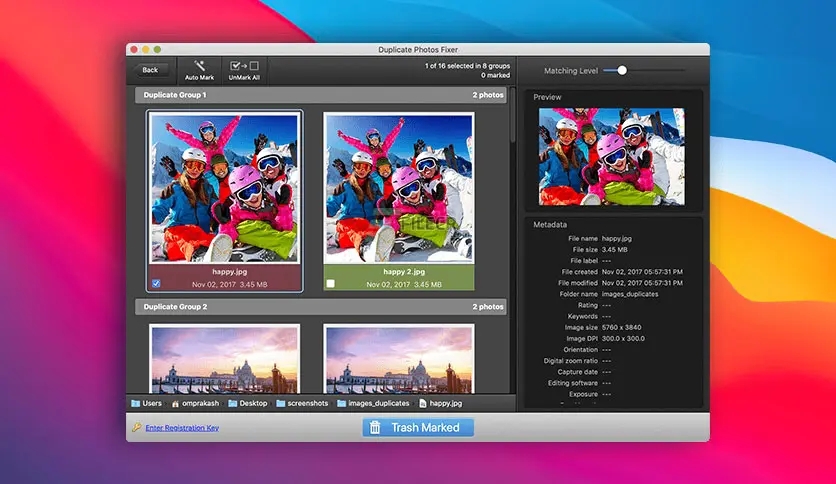Click the UnMark All icon
This screenshot has height=484, width=836.
(x=244, y=65)
